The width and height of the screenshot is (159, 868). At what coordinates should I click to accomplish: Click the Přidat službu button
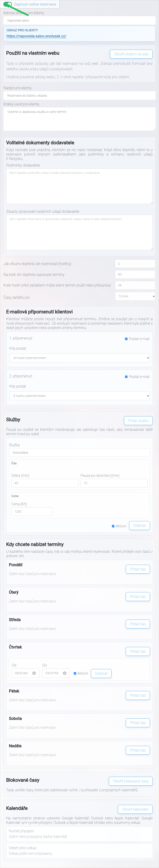[x=138, y=420]
